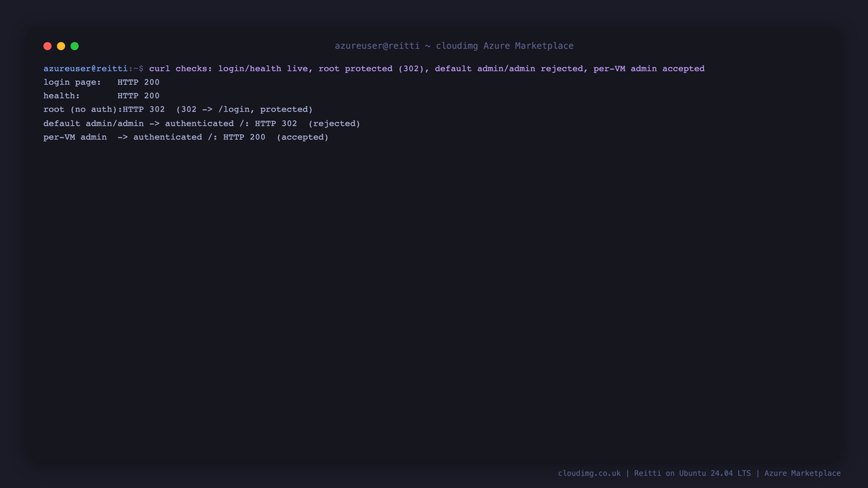Click the 'default admin/admin' rejected result line
Screen dimensions: 868x488
tap(202, 123)
